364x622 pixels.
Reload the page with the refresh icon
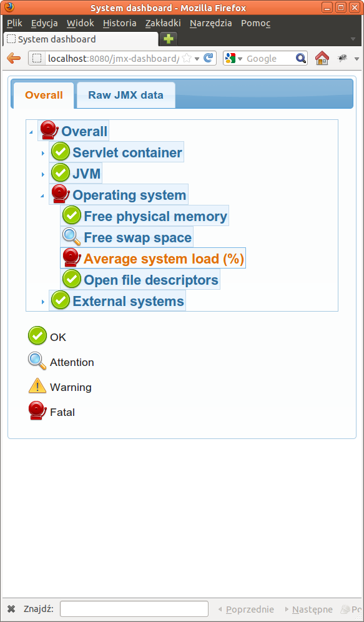(208, 58)
